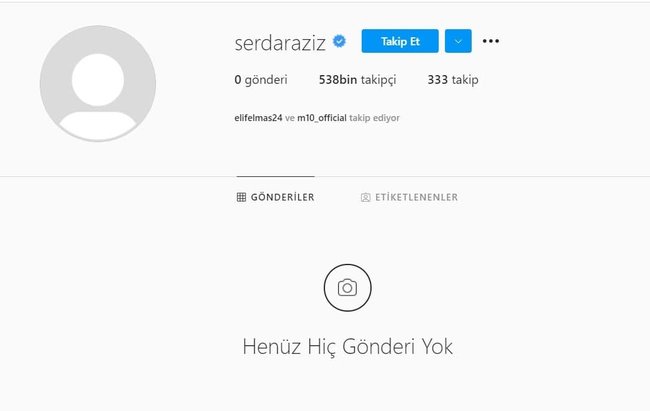Open the default gray profile avatar
Image resolution: width=650 pixels, height=411 pixels.
point(98,83)
